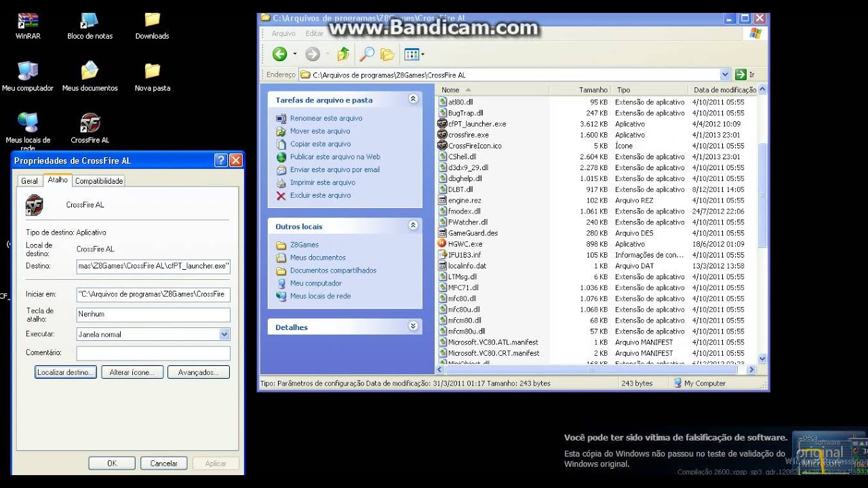
Task: Open Z8Games under Outros locais
Action: click(304, 245)
